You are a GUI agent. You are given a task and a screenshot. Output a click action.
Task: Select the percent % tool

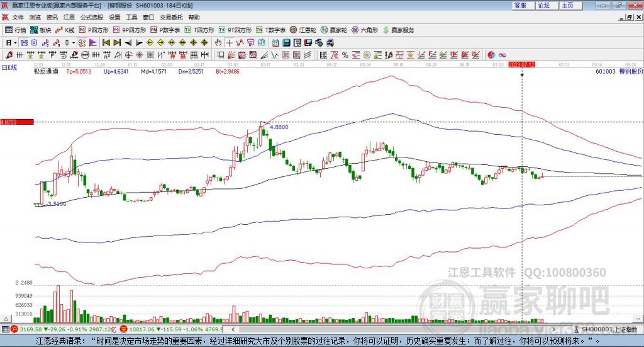345,55
